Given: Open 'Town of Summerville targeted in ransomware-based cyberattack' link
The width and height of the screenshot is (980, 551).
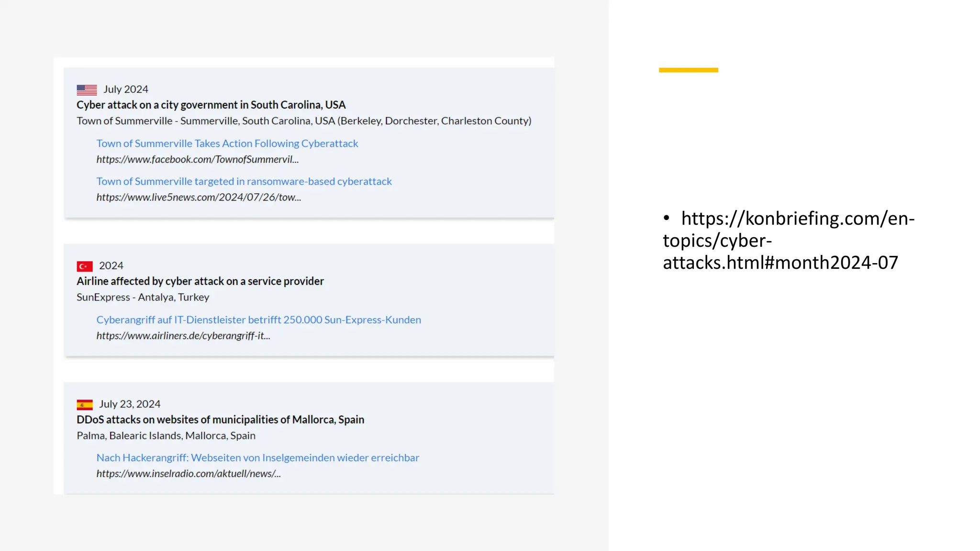Looking at the screenshot, I should pyautogui.click(x=244, y=181).
